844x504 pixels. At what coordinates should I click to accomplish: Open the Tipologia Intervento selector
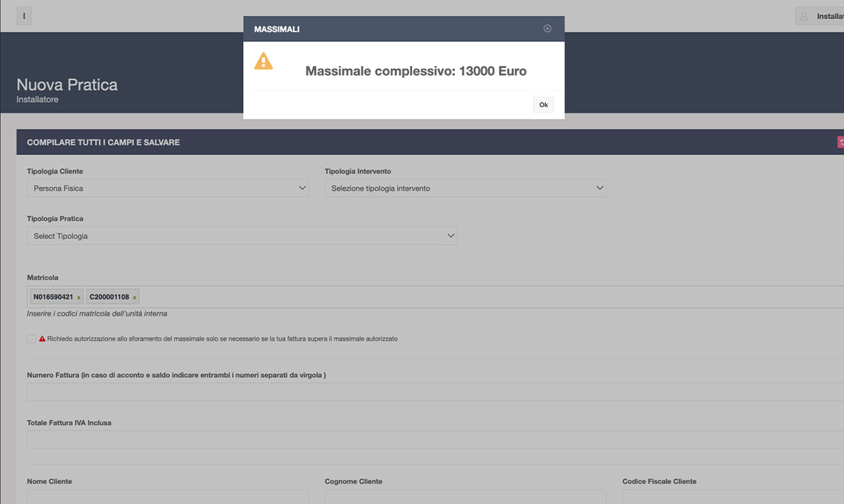pos(465,189)
